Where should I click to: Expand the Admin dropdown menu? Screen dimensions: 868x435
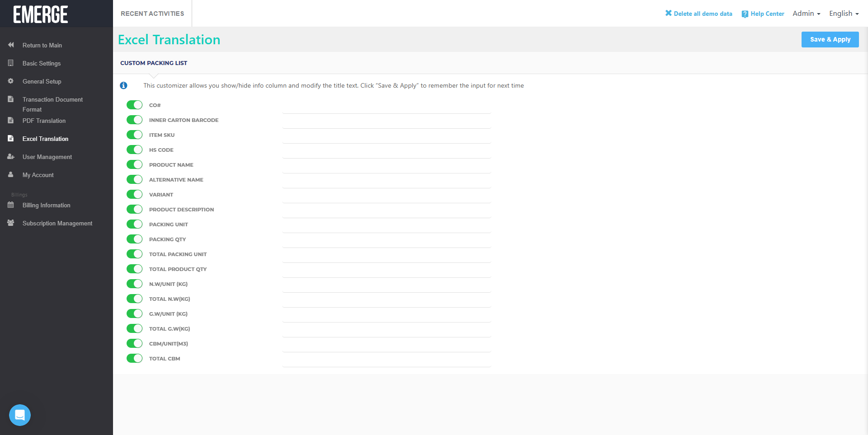pyautogui.click(x=806, y=14)
